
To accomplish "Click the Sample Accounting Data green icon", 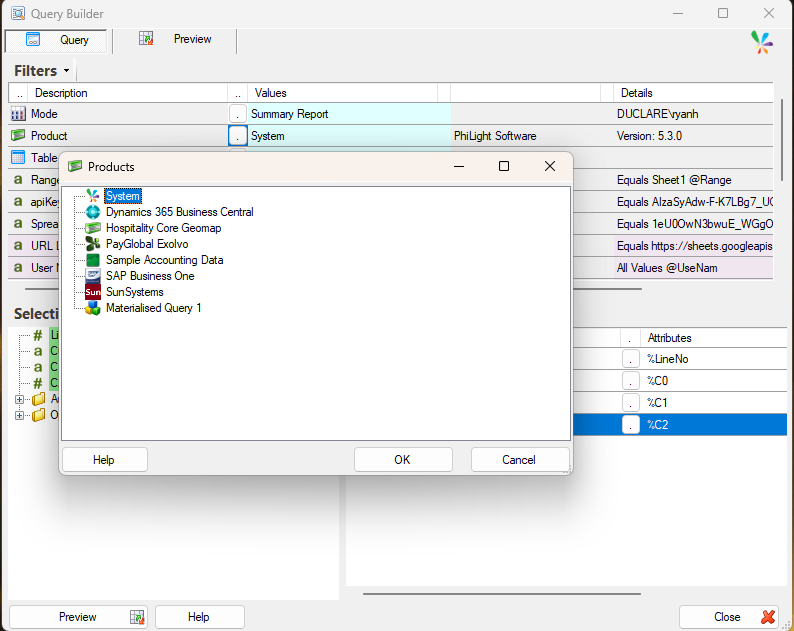I will [93, 260].
